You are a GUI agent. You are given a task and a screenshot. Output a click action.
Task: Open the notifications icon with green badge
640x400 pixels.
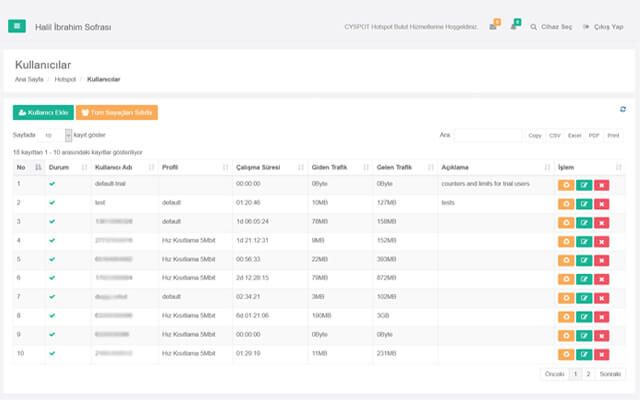coord(514,27)
